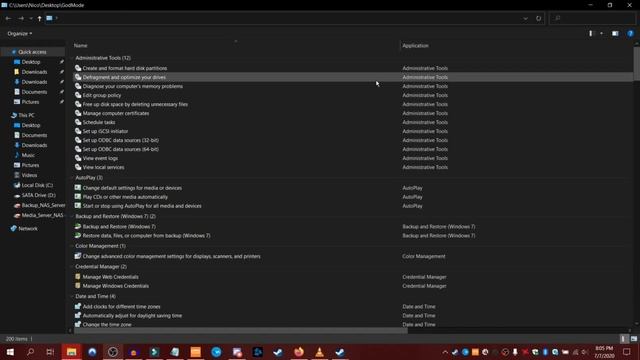
Task: Switch to details view in status bar
Action: 623,339
